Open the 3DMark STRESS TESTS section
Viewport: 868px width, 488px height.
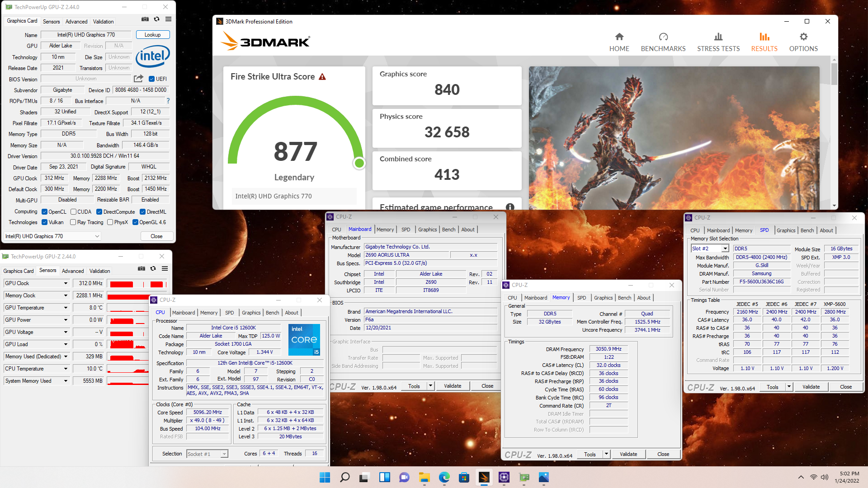(x=718, y=42)
